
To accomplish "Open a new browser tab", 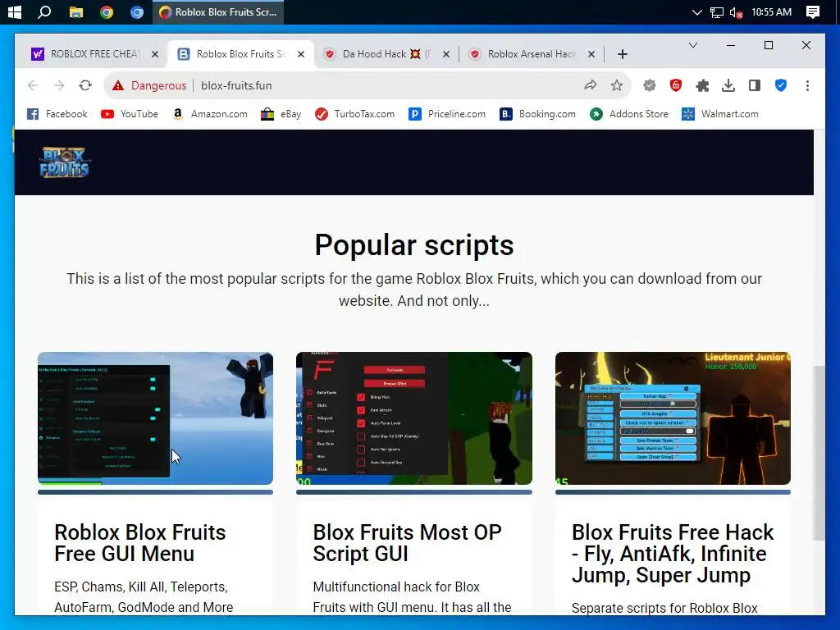I will (x=622, y=54).
